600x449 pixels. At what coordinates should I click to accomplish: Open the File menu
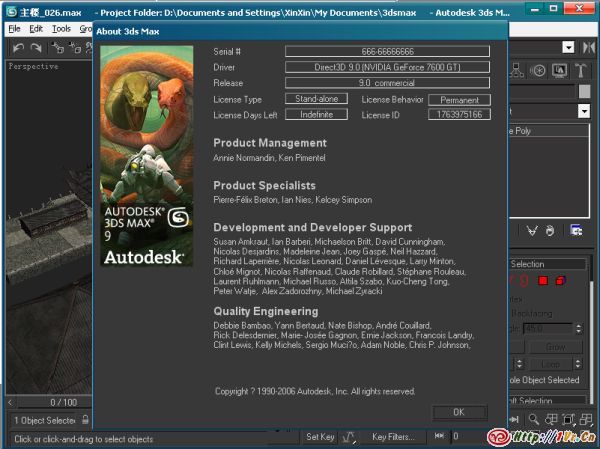tap(15, 29)
